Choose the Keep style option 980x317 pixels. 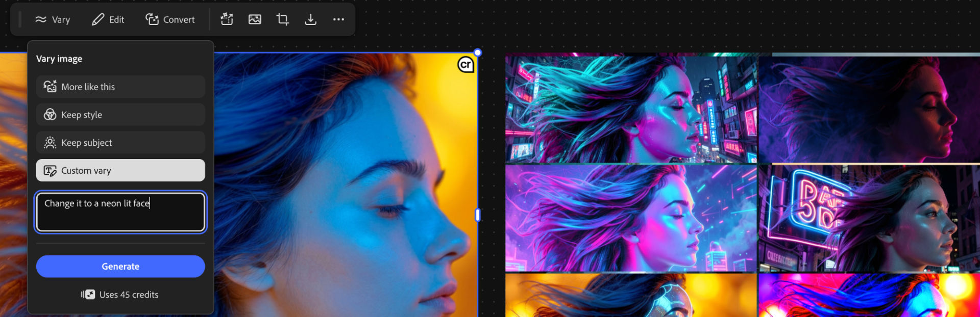pos(120,115)
